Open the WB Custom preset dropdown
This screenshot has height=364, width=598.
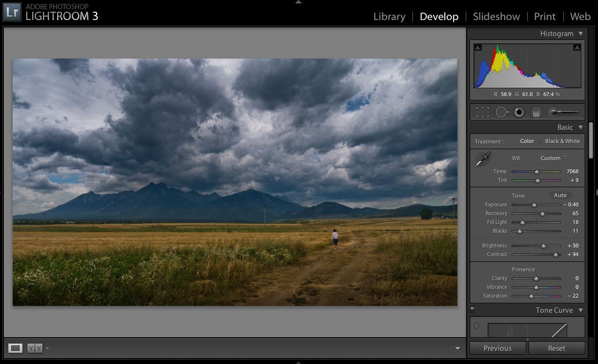[x=554, y=158]
